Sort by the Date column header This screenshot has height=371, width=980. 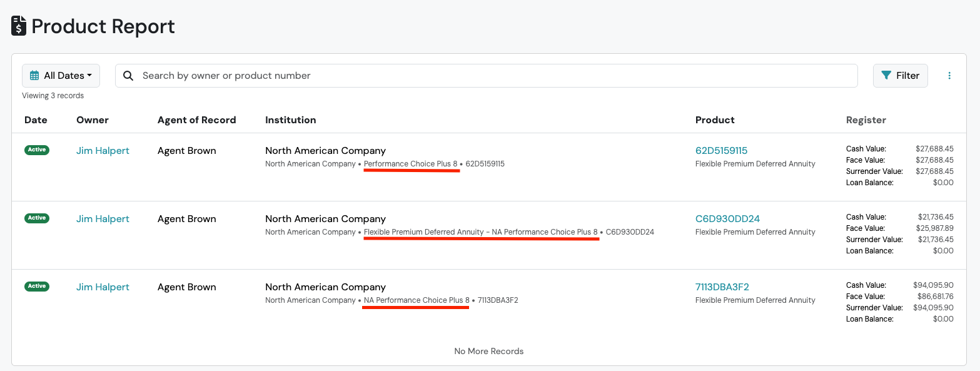(36, 120)
